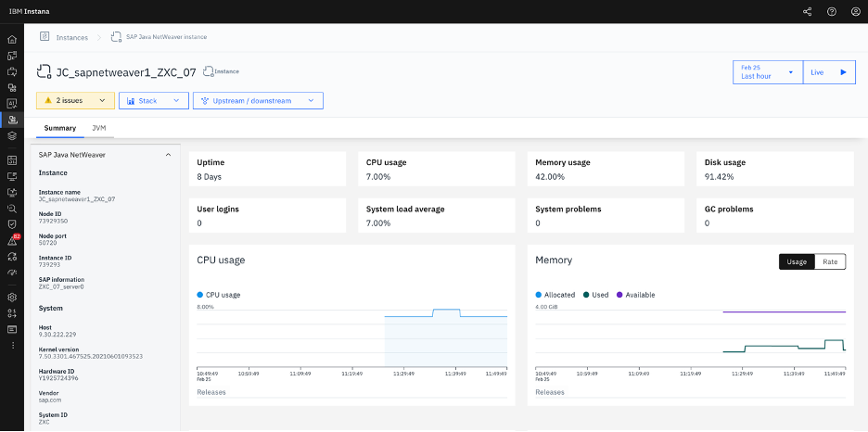
Task: Click the share icon in top bar
Action: [807, 12]
